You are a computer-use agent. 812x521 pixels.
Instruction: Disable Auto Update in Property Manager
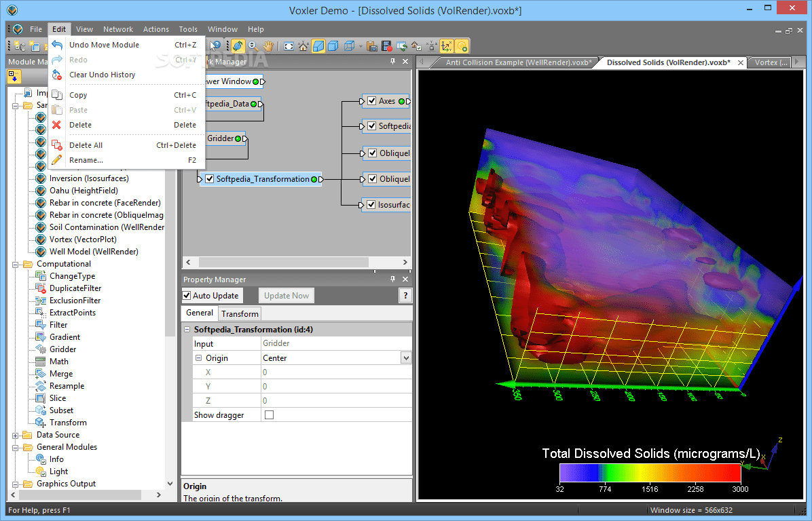pos(187,295)
